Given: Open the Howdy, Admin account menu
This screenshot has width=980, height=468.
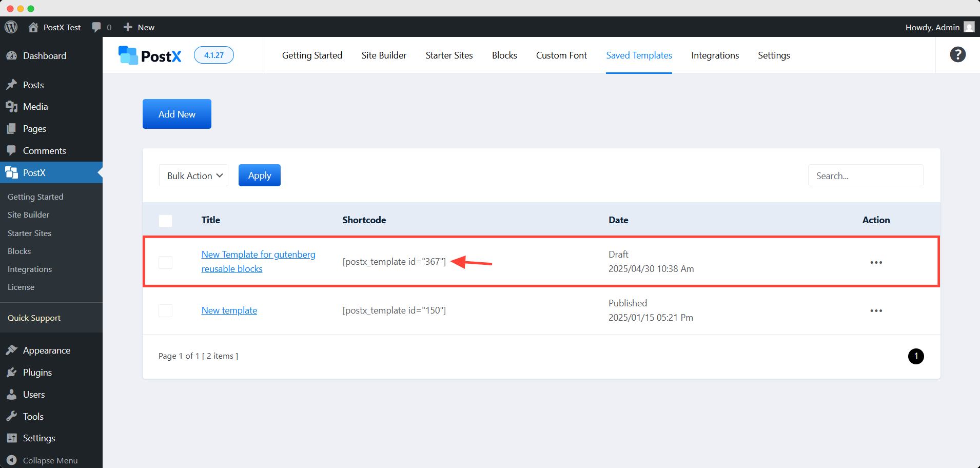Looking at the screenshot, I should 939,27.
